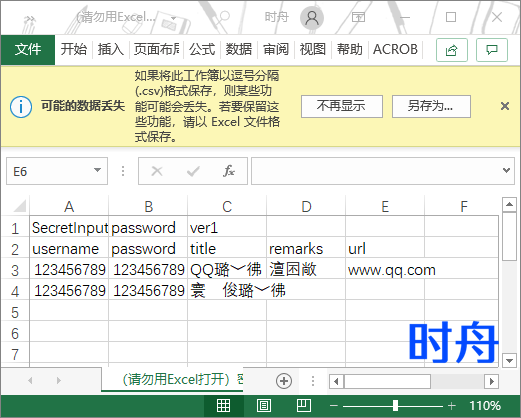Click the 不再显示 button
Screen dimensions: 521x418
point(342,106)
